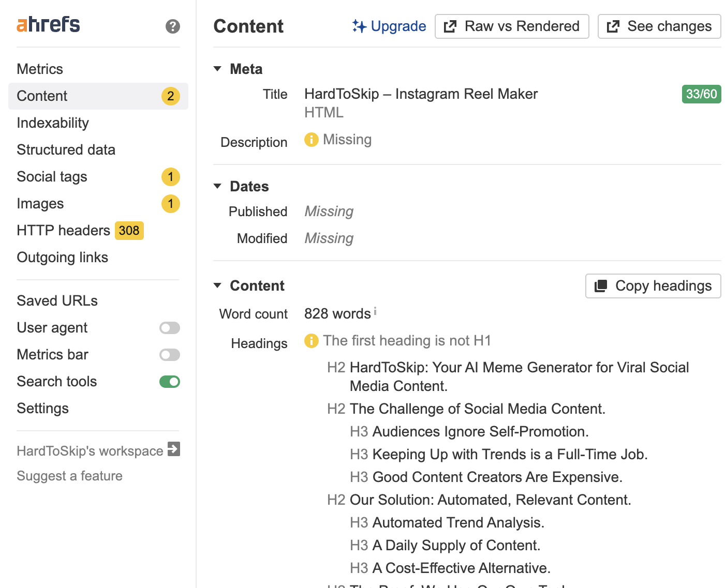Click the 33/60 title length indicator
Image resolution: width=725 pixels, height=588 pixels.
coord(701,94)
